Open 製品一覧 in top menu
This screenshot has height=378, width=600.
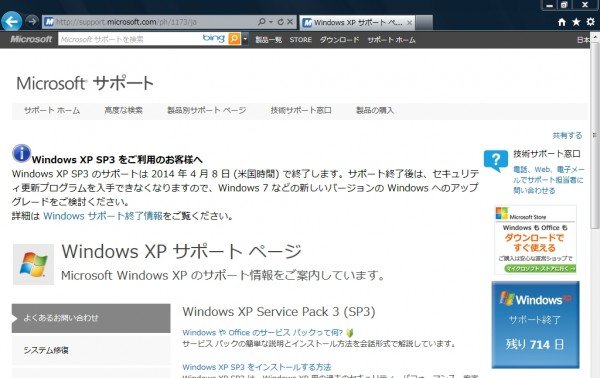[269, 39]
